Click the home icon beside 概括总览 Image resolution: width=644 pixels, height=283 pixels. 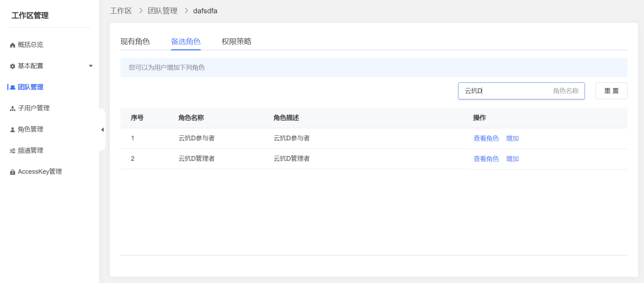coord(13,45)
